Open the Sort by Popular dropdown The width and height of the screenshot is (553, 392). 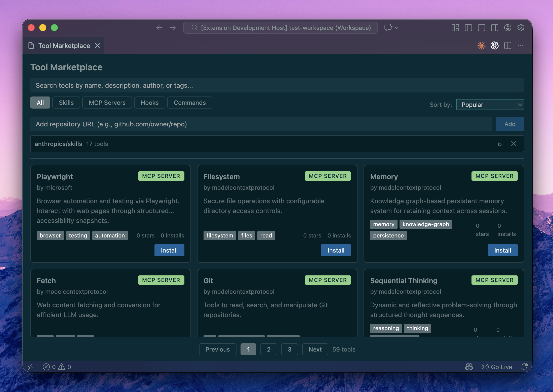pyautogui.click(x=490, y=105)
